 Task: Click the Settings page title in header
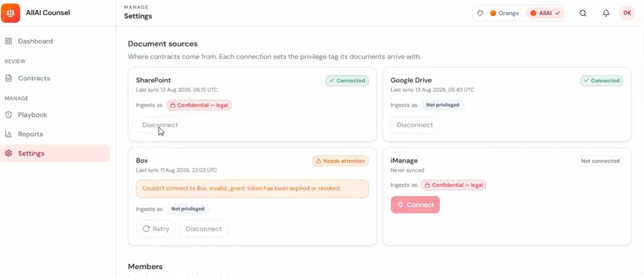(x=138, y=16)
